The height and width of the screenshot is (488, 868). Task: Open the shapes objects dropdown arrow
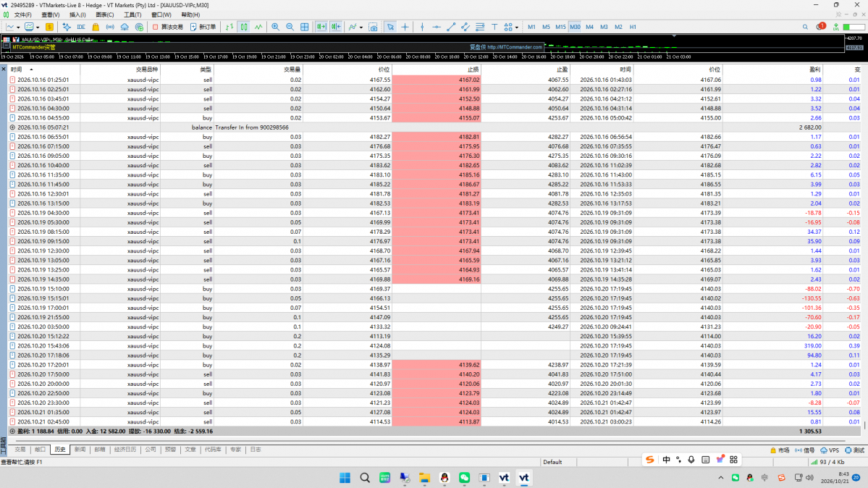point(516,27)
